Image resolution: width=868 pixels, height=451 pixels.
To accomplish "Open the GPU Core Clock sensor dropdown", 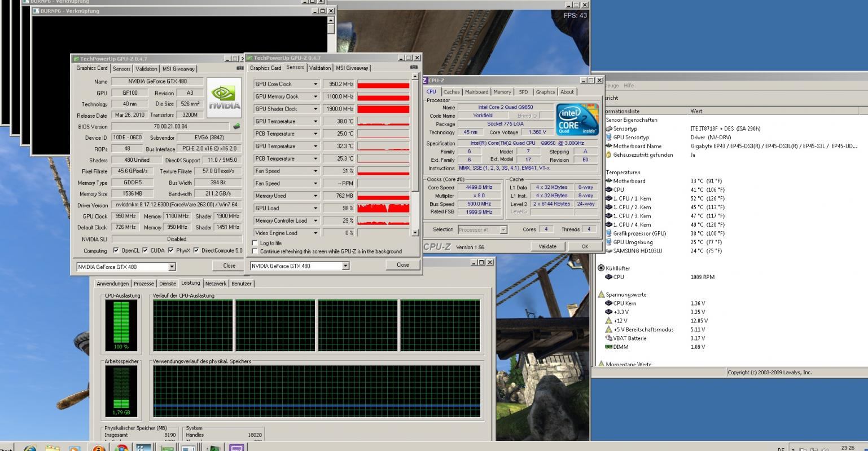I will click(x=315, y=84).
